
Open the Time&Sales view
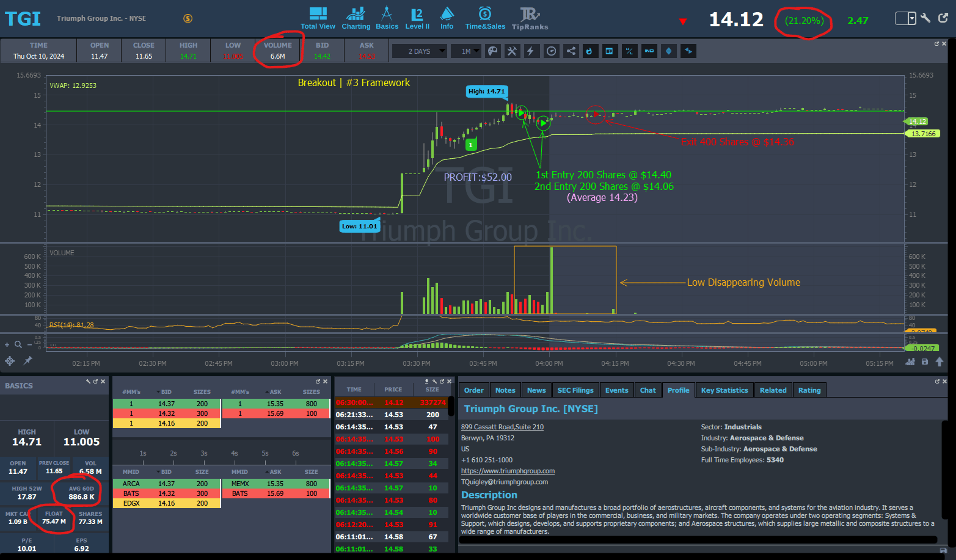pyautogui.click(x=485, y=18)
